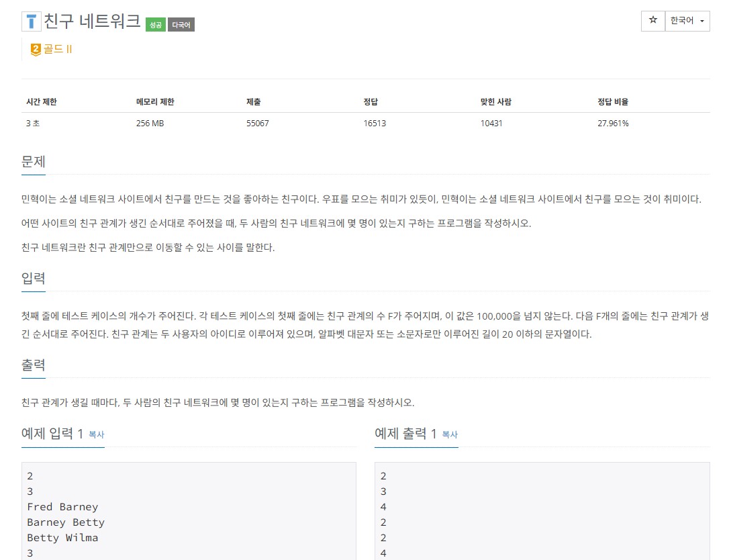The height and width of the screenshot is (560, 729).
Task: Click the 16513 accepted value
Action: 375,124
